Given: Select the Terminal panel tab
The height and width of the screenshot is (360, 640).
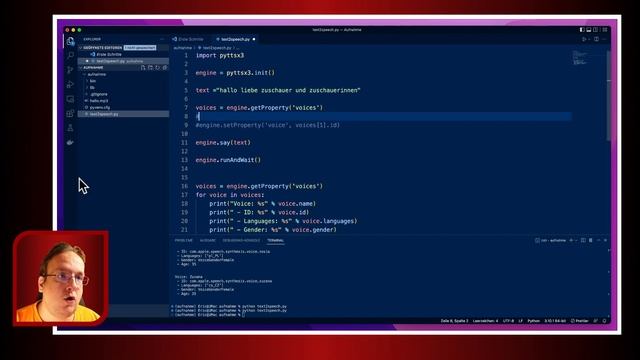Looking at the screenshot, I should tap(276, 240).
